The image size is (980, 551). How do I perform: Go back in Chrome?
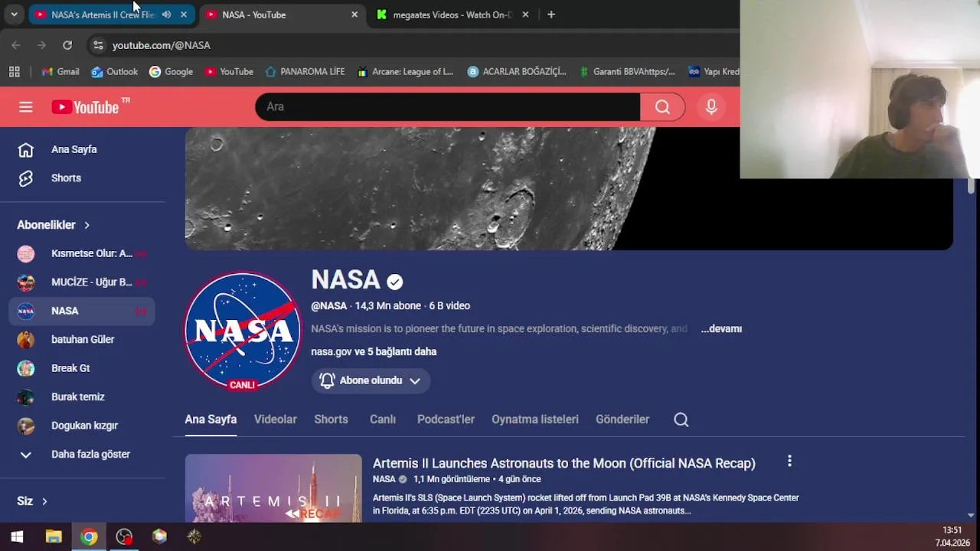tap(16, 45)
